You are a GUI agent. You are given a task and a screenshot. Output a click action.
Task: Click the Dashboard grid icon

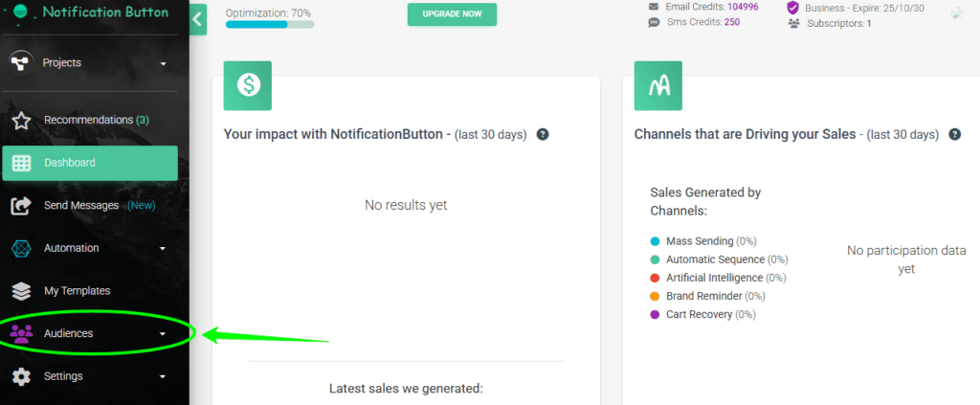[x=21, y=163]
